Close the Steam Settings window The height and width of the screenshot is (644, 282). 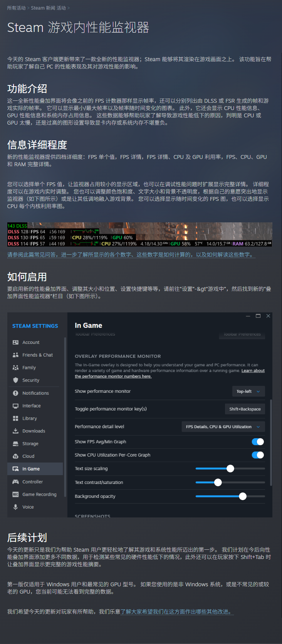pos(268,316)
